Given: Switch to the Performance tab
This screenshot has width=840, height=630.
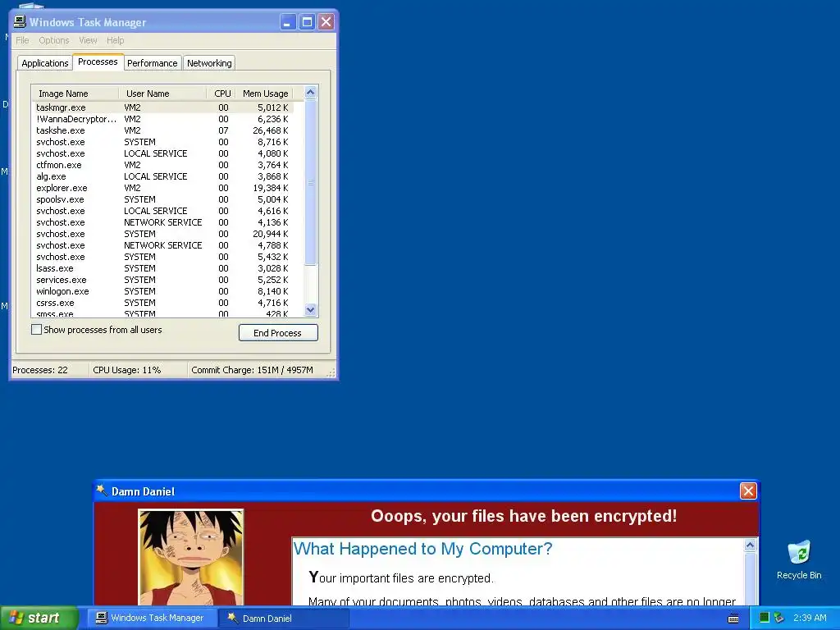Looking at the screenshot, I should point(153,63).
